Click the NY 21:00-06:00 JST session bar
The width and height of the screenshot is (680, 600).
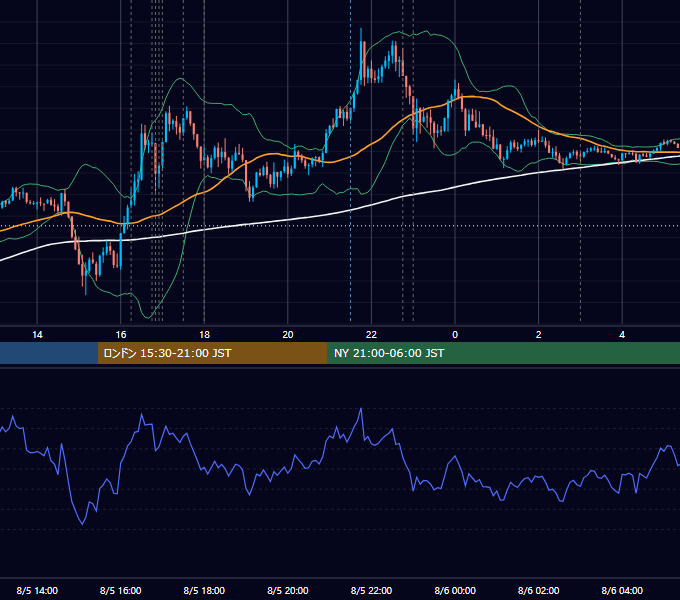pos(503,353)
